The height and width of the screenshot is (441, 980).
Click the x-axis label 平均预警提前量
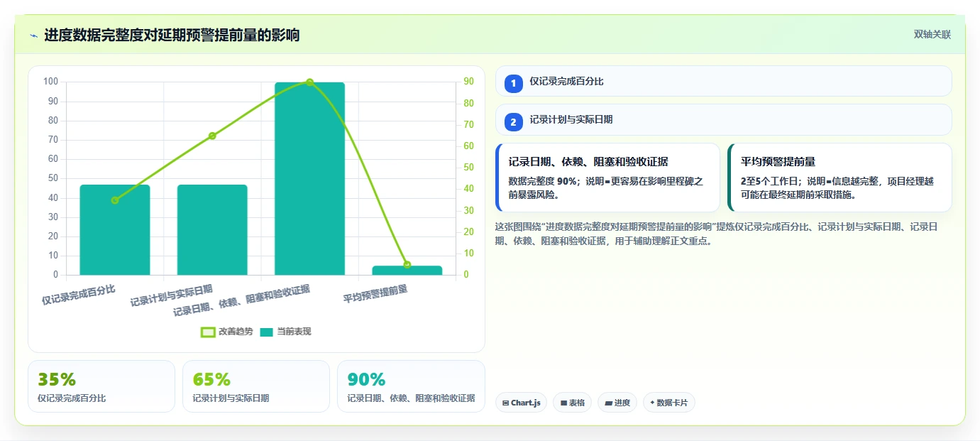pos(375,293)
